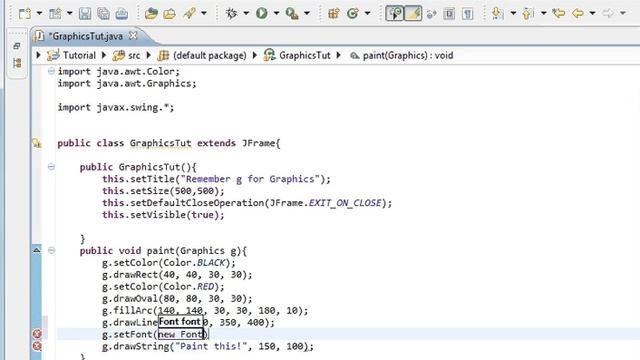Viewport: 640px width, 360px height.
Task: Open the Next Annotation dropdown arrow
Action: 513,13
